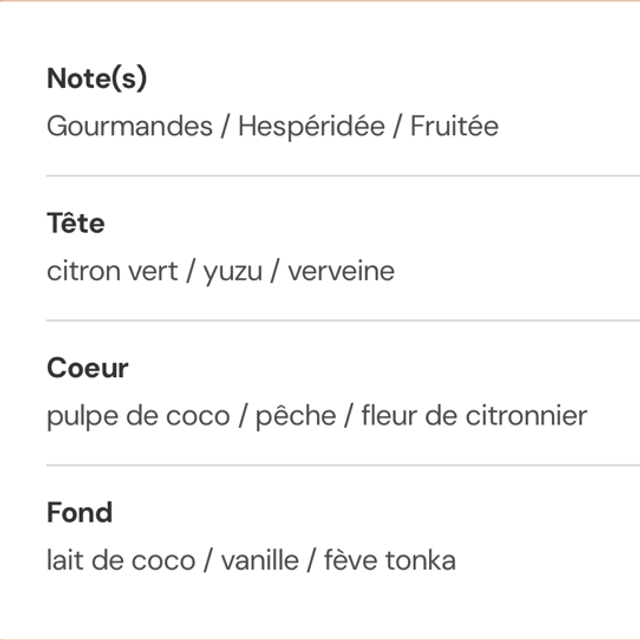Click the divider line below Note(s) row
The image size is (640, 640).
tap(340, 176)
